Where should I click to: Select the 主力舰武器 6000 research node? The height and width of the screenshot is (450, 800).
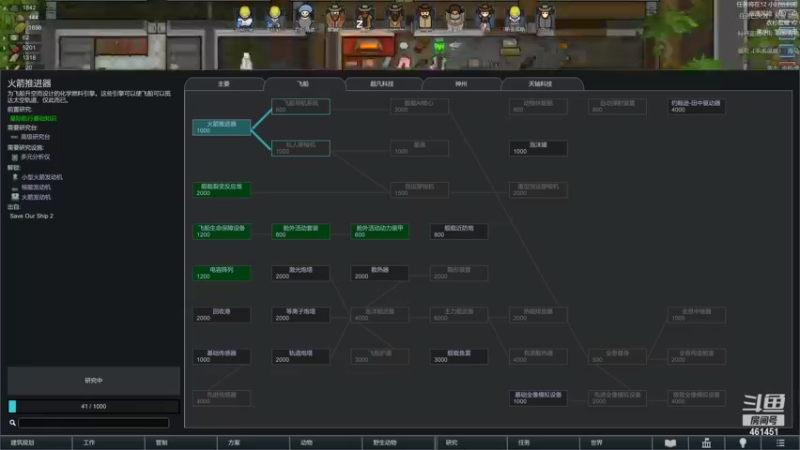coord(459,315)
